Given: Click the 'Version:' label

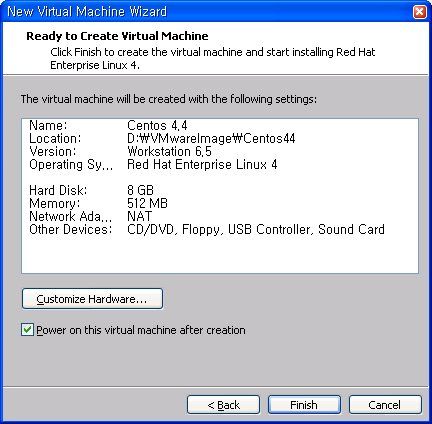Looking at the screenshot, I should [x=53, y=152].
